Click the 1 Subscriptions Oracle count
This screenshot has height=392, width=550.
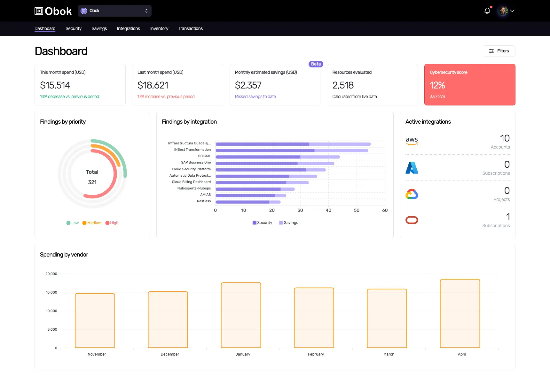(x=496, y=220)
